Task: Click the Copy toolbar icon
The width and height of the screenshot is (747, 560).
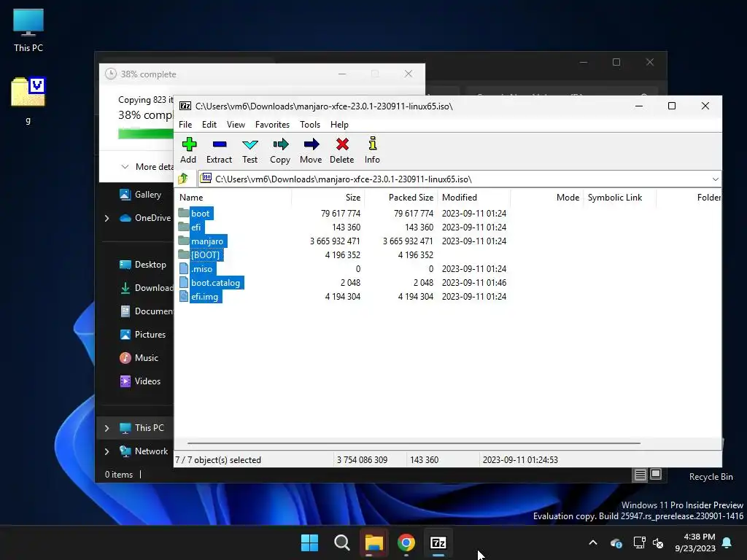Action: tap(280, 150)
